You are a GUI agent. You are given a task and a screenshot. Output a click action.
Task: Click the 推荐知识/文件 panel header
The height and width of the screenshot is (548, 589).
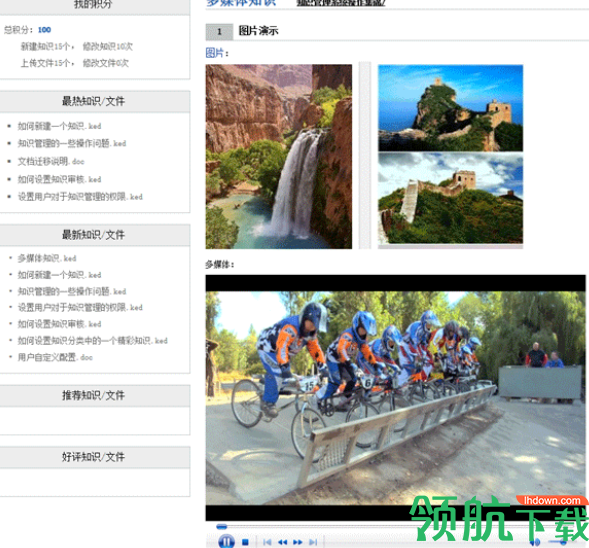(x=93, y=396)
